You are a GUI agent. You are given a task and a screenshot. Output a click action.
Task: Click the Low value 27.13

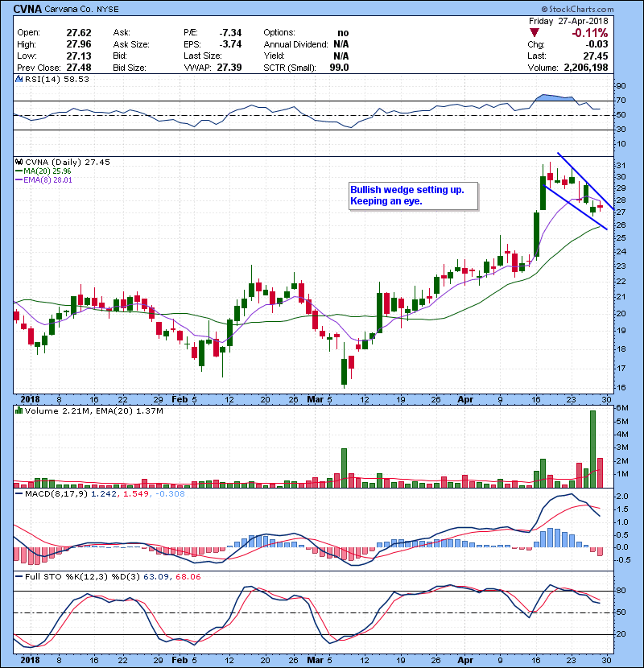(x=79, y=56)
